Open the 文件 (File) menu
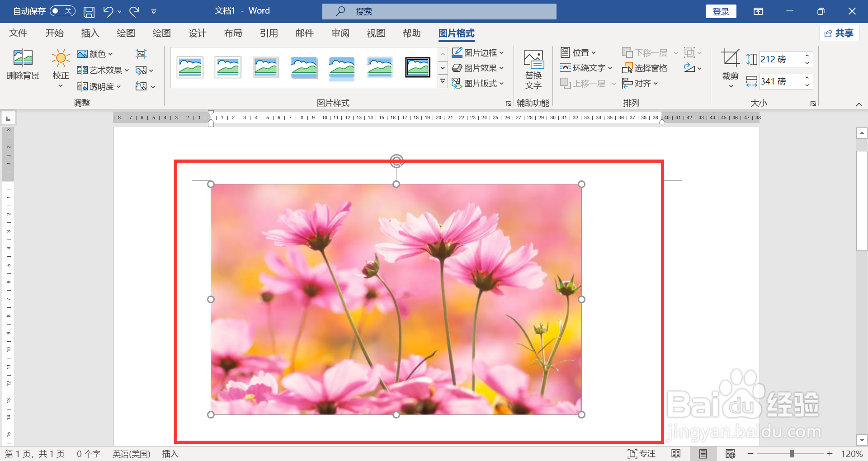Screen dimensions: 868x461 point(18,33)
